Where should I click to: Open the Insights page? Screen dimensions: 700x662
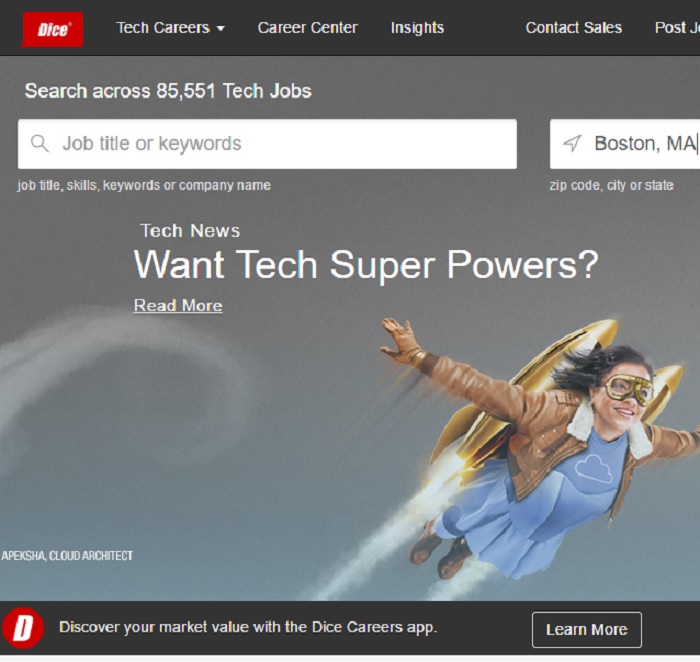tap(417, 28)
